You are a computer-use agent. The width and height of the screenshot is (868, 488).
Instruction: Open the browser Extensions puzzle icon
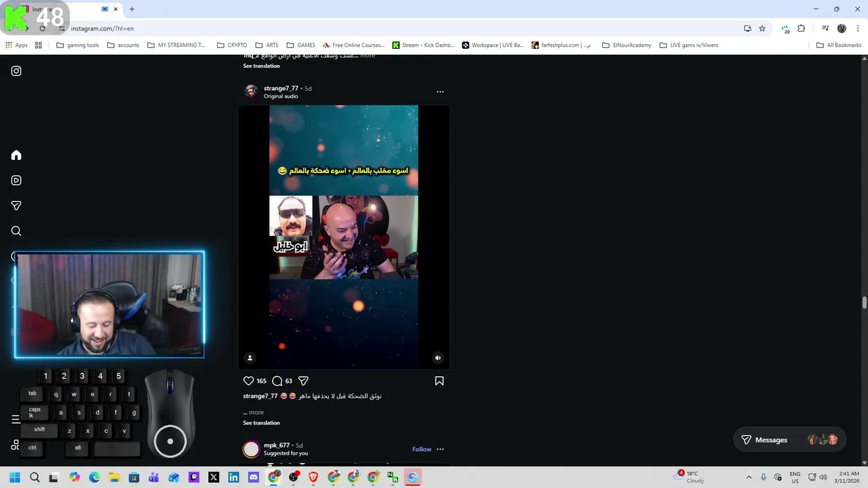[x=802, y=28]
